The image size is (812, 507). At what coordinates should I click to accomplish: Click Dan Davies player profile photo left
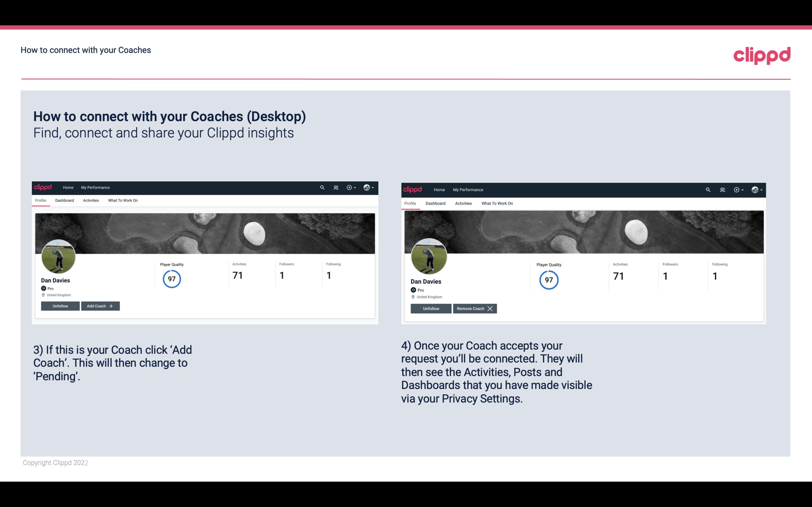pos(59,255)
